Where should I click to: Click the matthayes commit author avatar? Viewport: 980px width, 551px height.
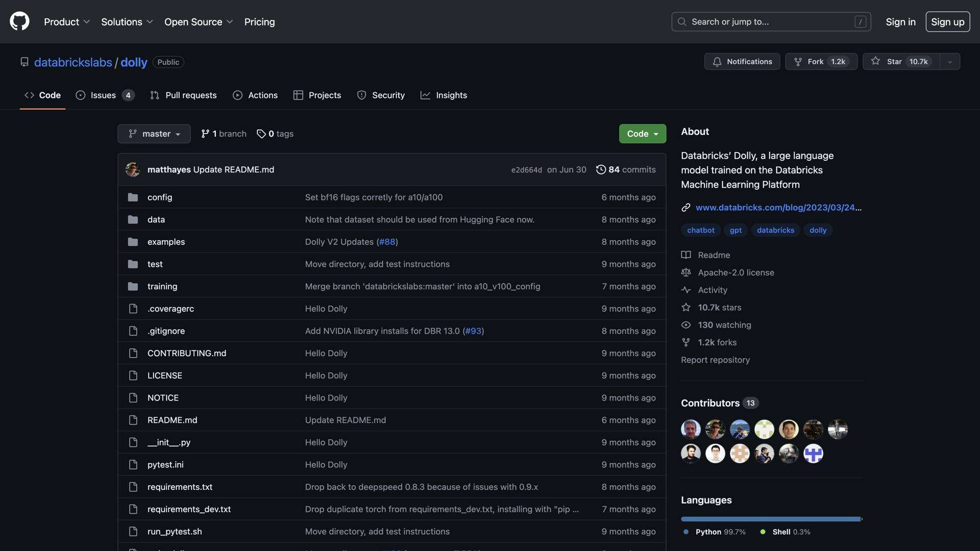coord(133,169)
